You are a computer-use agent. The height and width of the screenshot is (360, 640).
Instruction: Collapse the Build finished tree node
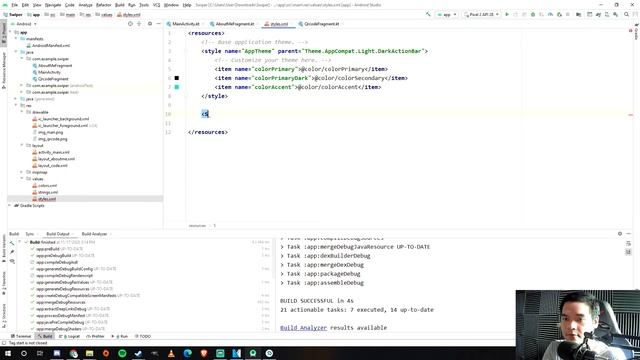pos(19,242)
